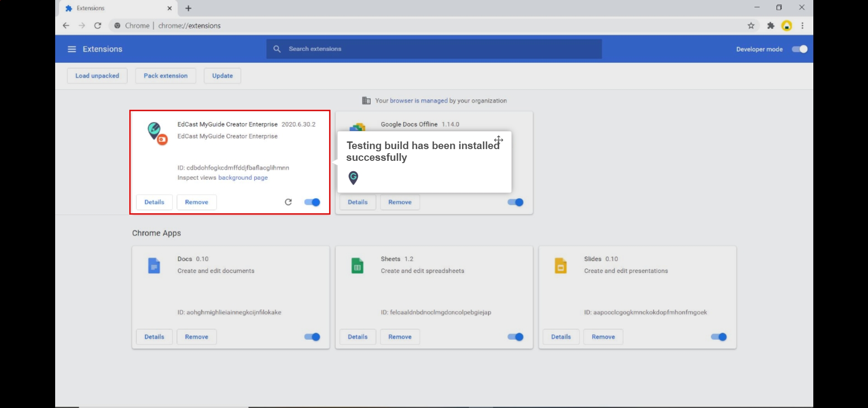Click the site info icon in the address bar
The height and width of the screenshot is (408, 868).
pyautogui.click(x=117, y=26)
